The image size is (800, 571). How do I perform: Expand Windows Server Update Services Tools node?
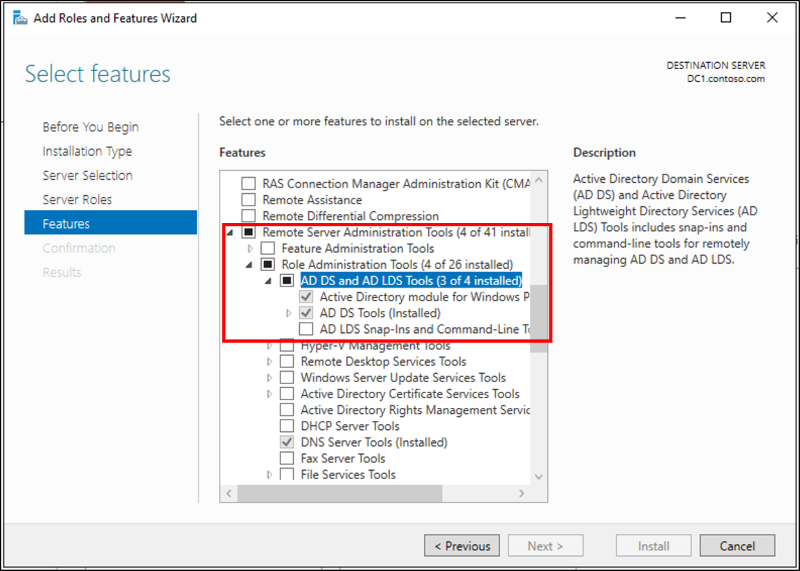(x=269, y=378)
